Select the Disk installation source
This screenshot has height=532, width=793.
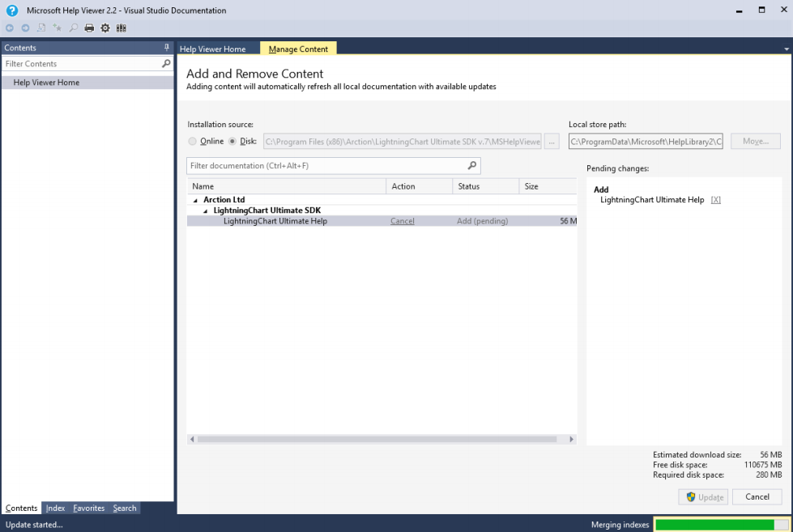point(232,141)
